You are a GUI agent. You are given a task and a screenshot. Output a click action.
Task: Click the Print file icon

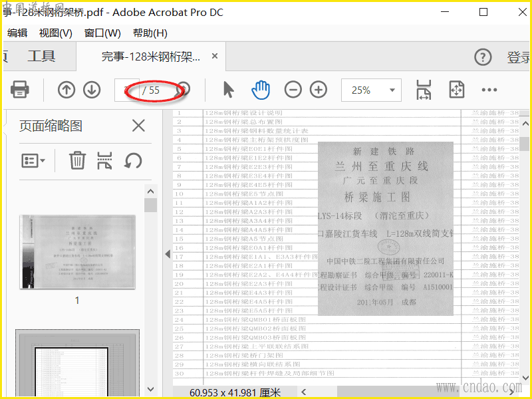(x=20, y=90)
